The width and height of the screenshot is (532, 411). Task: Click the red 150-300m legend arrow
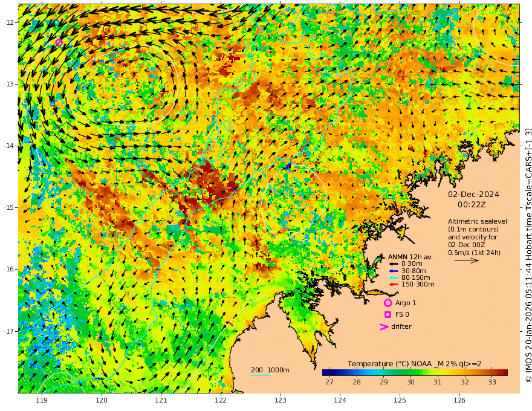[394, 284]
